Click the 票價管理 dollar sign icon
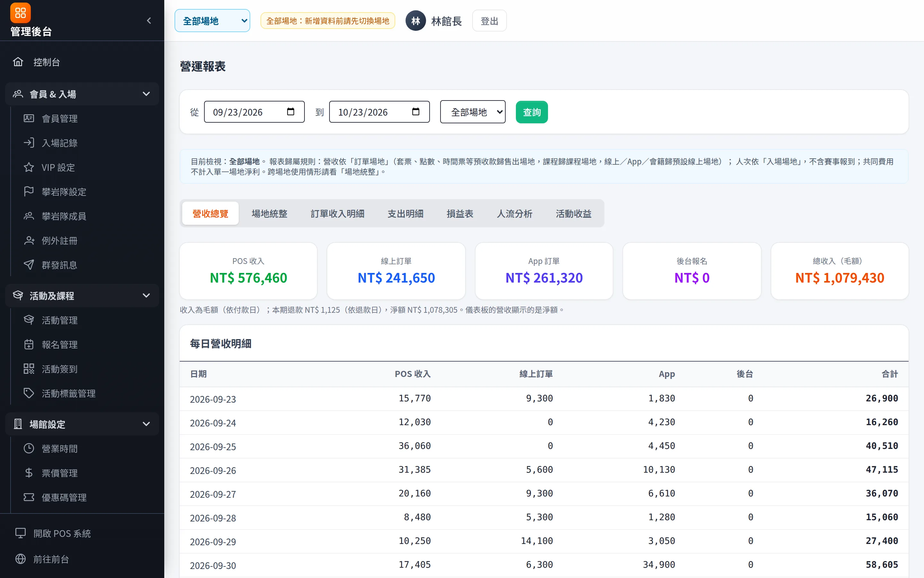The image size is (924, 578). (29, 473)
